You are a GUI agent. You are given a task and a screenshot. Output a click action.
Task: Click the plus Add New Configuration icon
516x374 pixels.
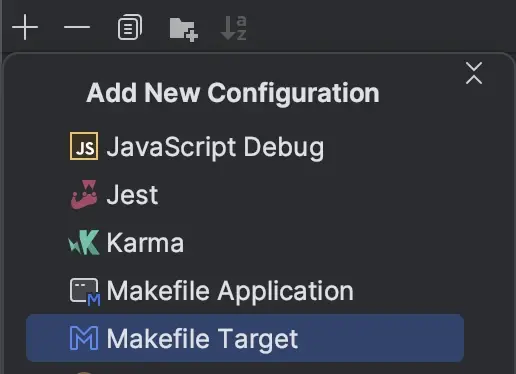pos(25,27)
